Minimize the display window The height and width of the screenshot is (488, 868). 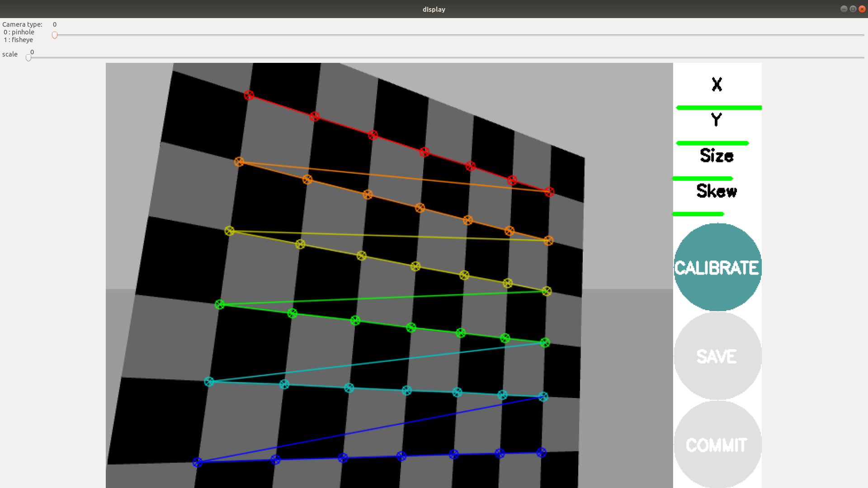844,9
